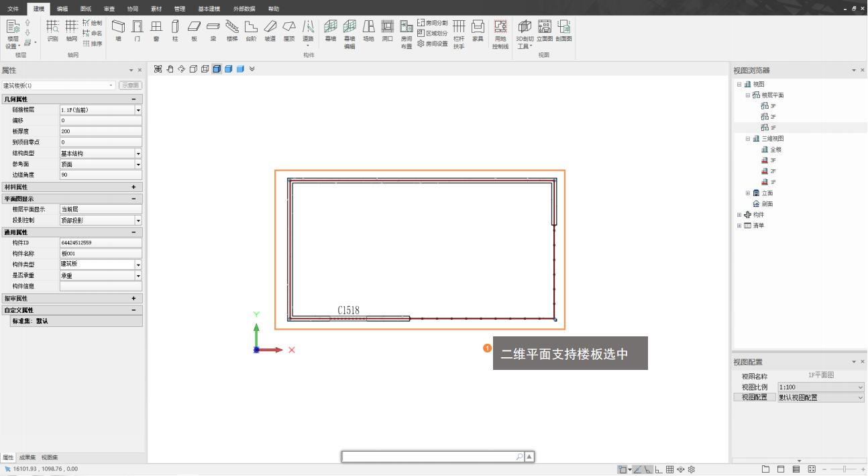Screen dimensions: 868x476
Task: Toggle the grid display in status bar
Action: coord(669,469)
